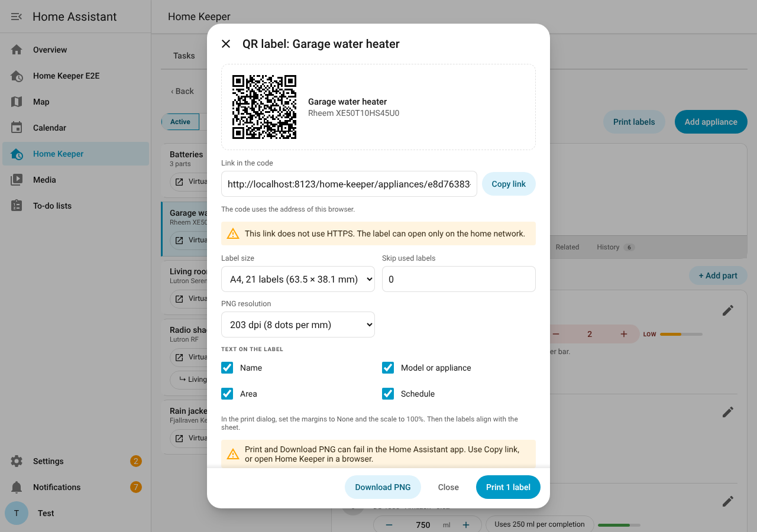This screenshot has height=532, width=757.
Task: Click Download PNG
Action: click(x=383, y=487)
